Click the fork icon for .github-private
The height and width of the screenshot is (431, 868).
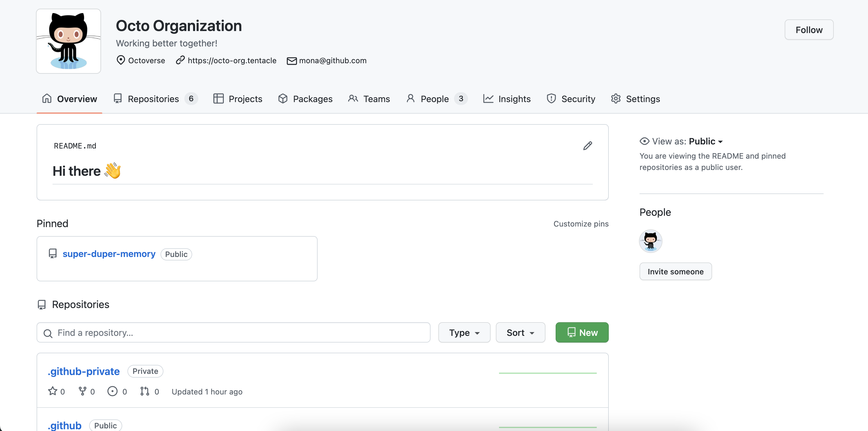(x=82, y=391)
